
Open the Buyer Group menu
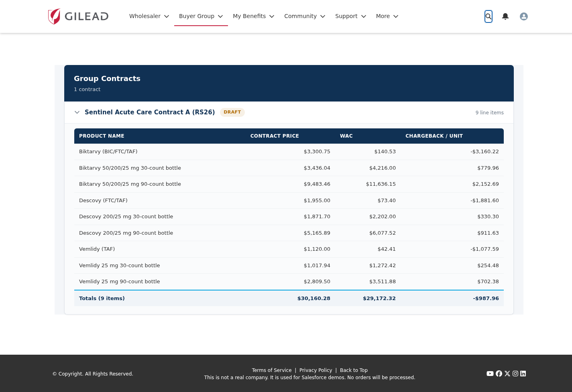click(201, 16)
